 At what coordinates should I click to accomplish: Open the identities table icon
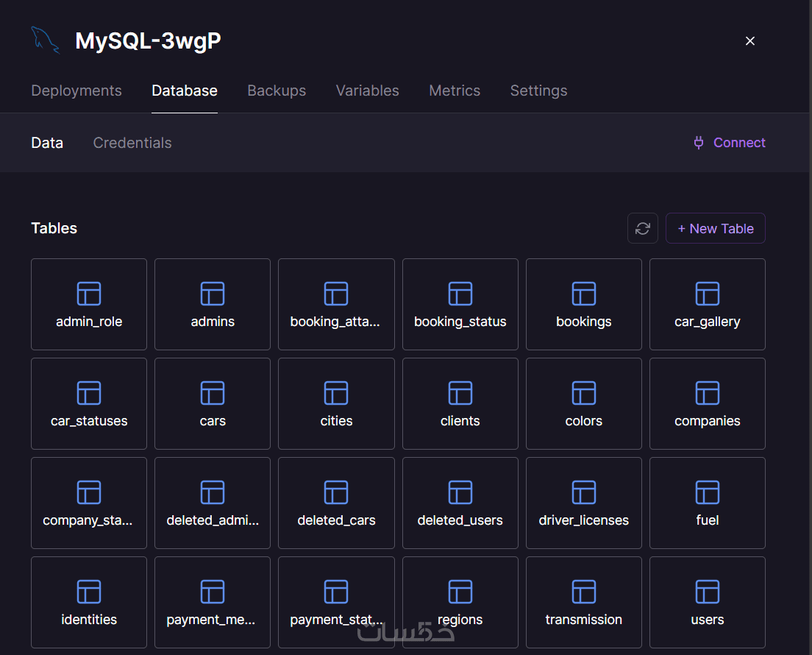click(x=89, y=592)
